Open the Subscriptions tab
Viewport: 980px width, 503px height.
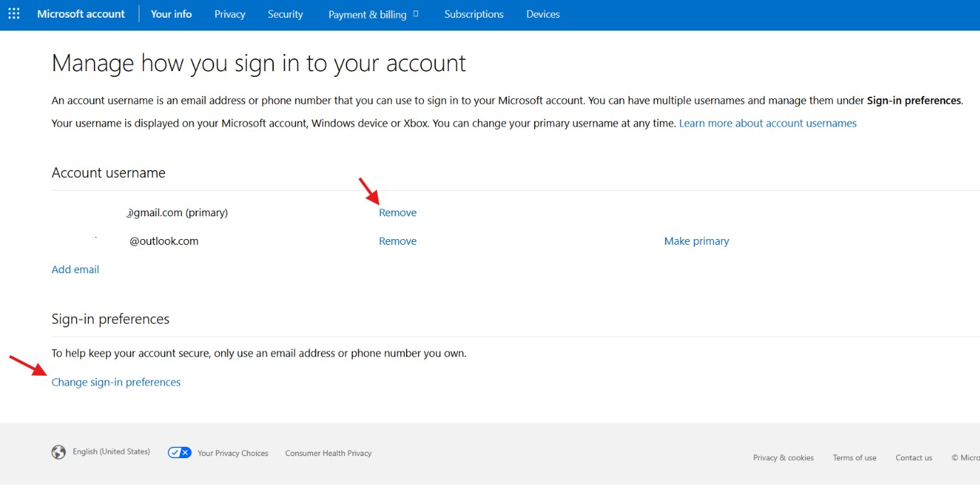[x=474, y=14]
